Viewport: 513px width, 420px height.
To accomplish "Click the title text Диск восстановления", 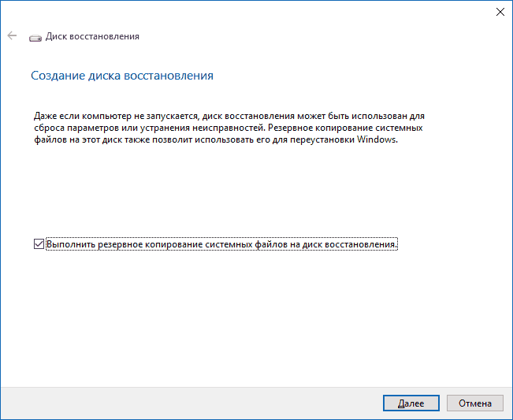I will click(x=92, y=36).
